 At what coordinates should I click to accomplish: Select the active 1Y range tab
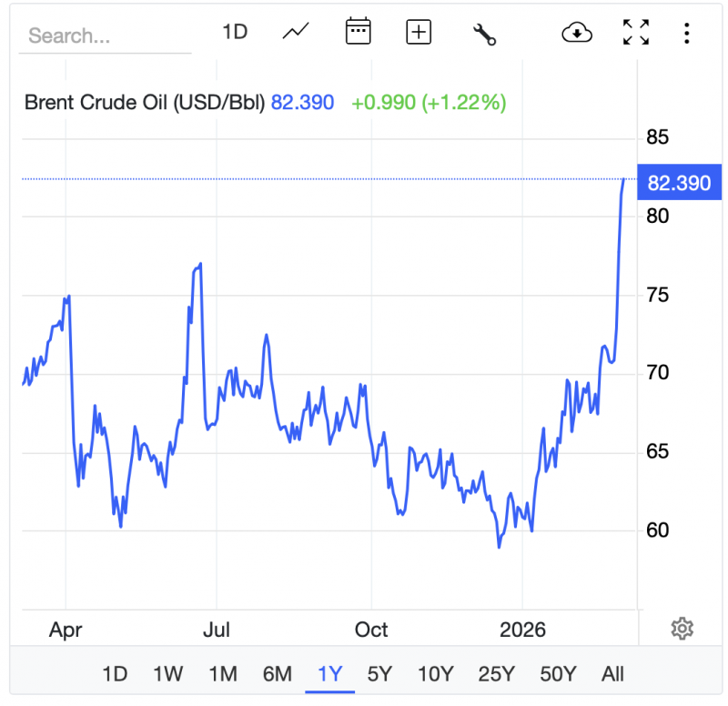coord(330,674)
